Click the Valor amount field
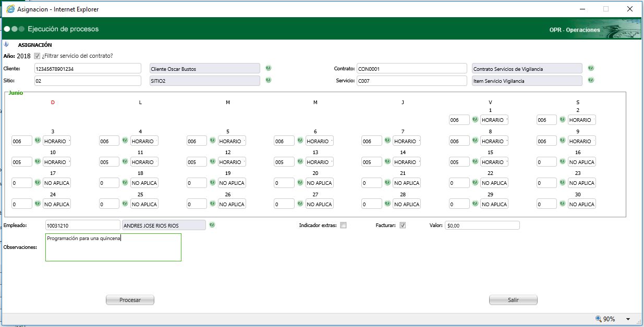Screen dimensions: 644x327 pyautogui.click(x=482, y=225)
